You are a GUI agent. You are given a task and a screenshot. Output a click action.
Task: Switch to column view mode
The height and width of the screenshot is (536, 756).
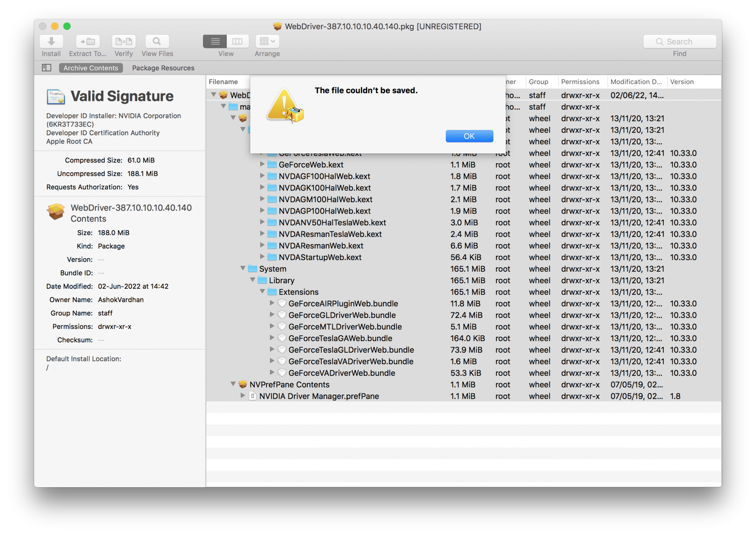[x=237, y=41]
